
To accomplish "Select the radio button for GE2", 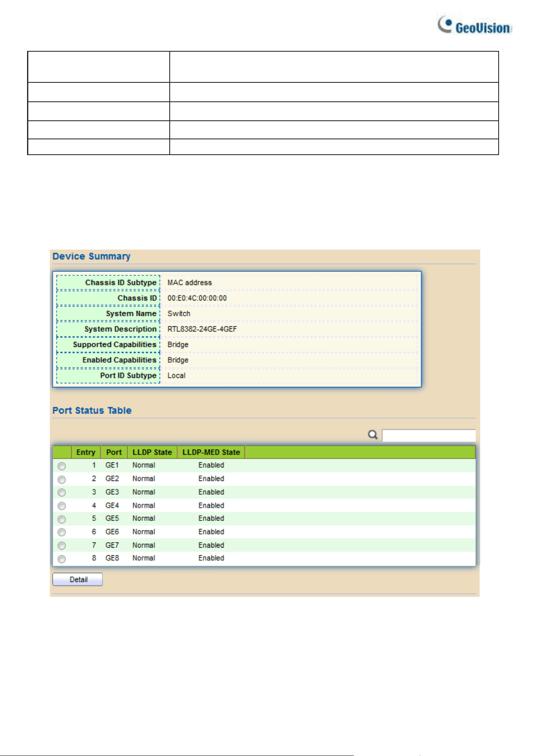I will point(62,480).
